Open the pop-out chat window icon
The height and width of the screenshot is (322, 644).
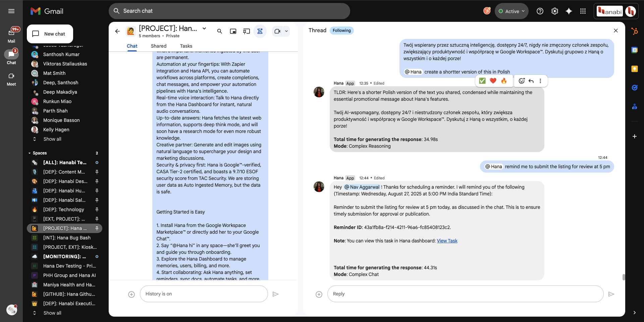tap(233, 31)
